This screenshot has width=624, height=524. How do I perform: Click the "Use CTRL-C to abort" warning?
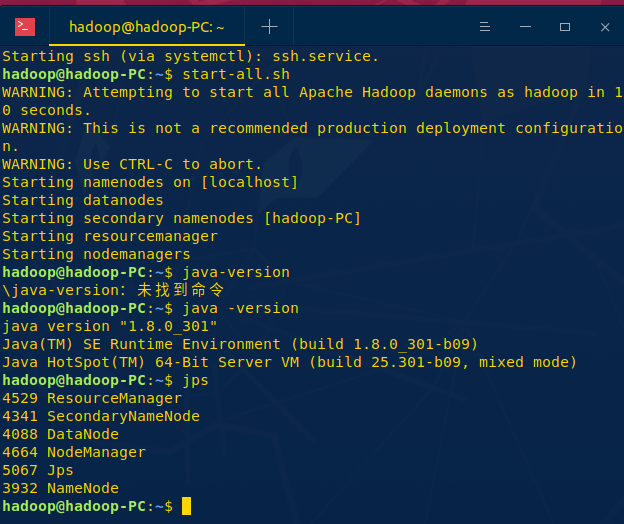[x=132, y=164]
